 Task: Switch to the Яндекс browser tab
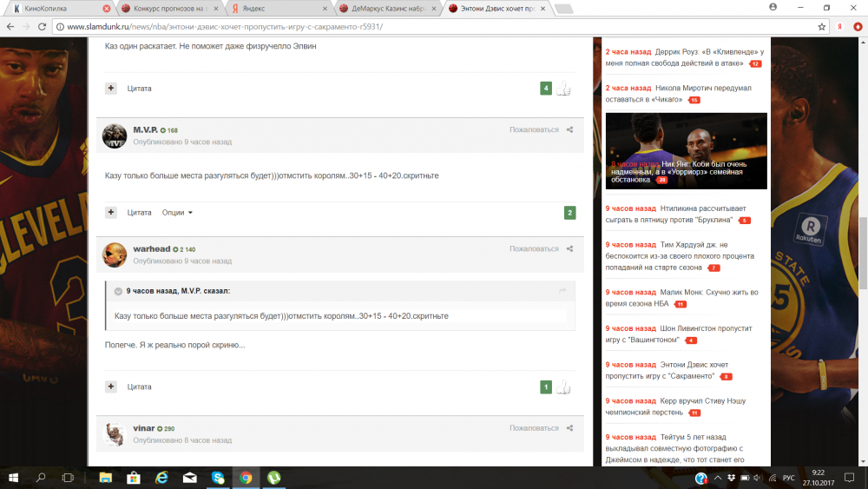click(278, 8)
